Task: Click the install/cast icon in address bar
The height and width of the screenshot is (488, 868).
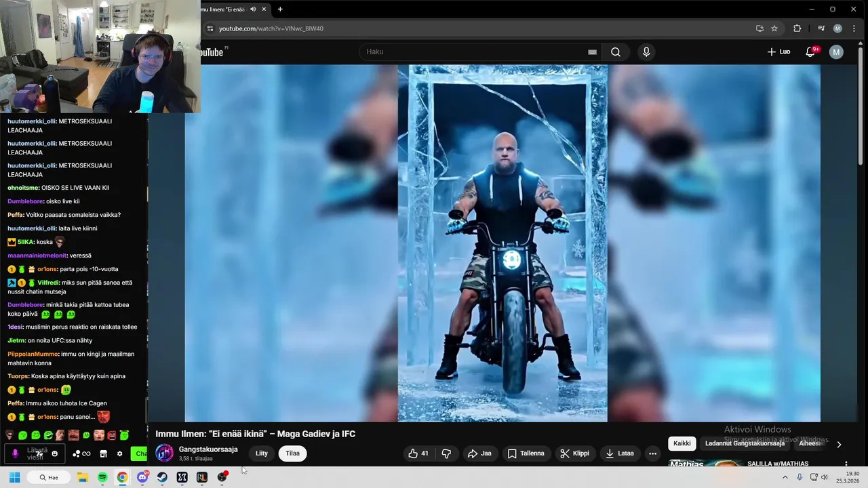Action: [759, 28]
